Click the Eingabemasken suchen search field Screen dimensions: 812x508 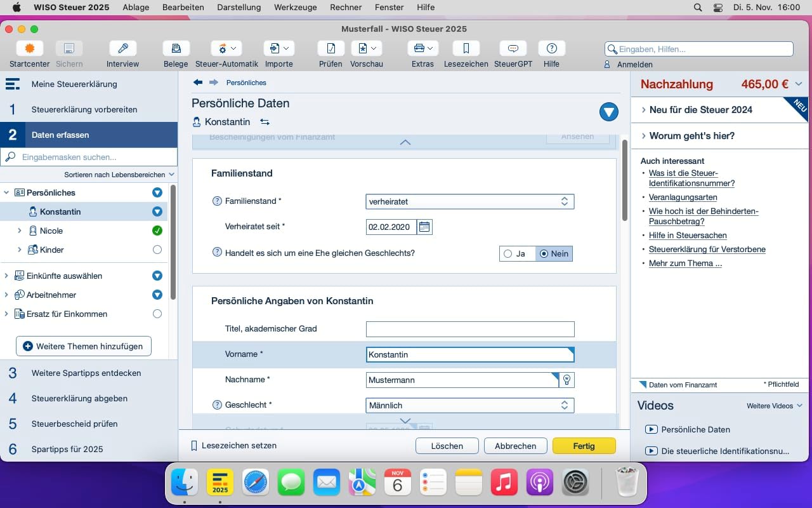click(x=89, y=157)
